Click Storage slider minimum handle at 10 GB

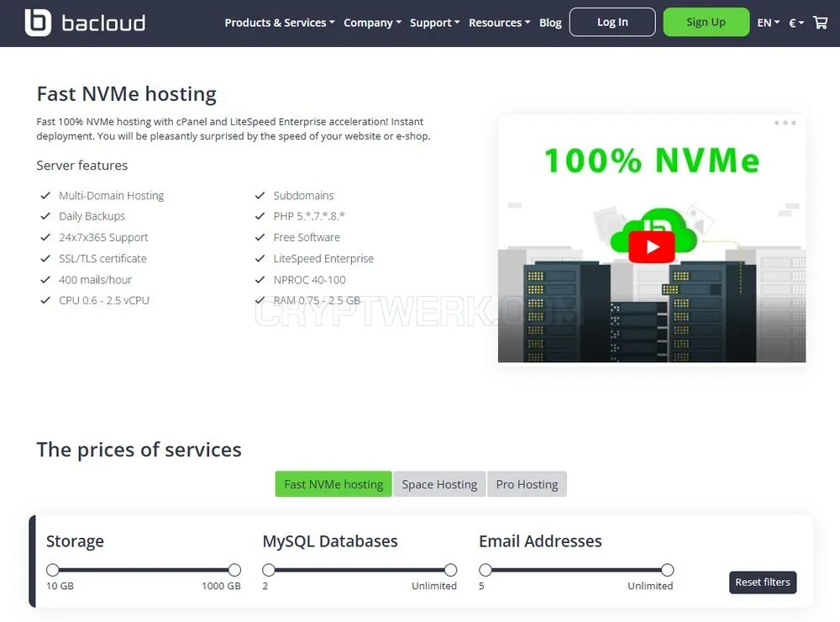coord(52,569)
